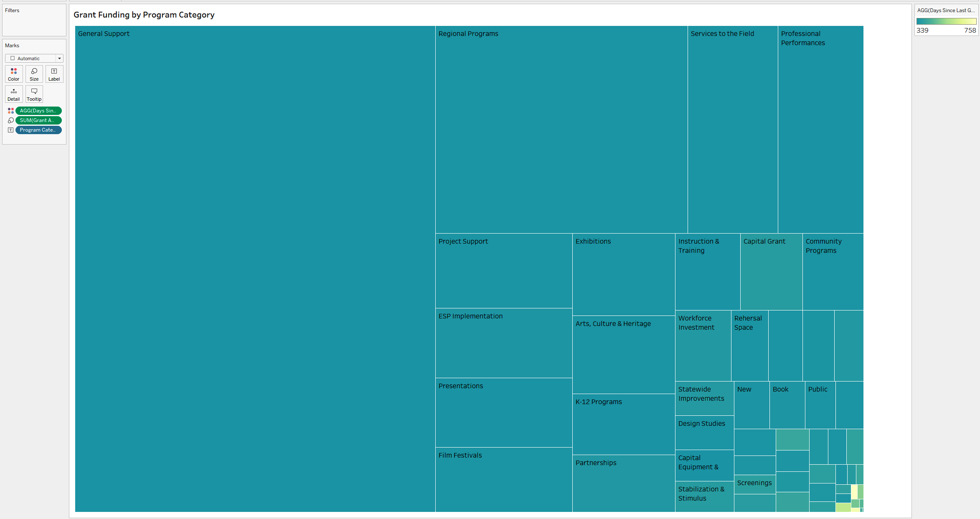The width and height of the screenshot is (980, 519).
Task: Click size icon beside SUM(Grant A.. pill
Action: pyautogui.click(x=11, y=120)
